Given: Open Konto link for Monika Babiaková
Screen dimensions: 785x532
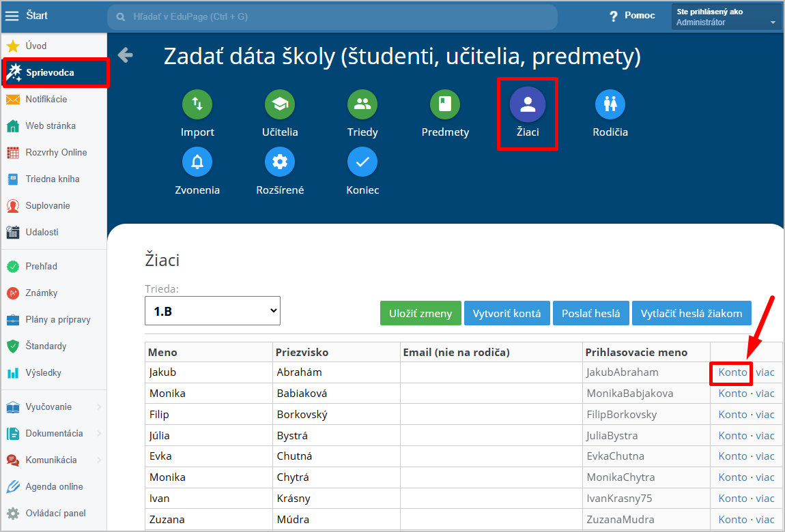Looking at the screenshot, I should (732, 394).
